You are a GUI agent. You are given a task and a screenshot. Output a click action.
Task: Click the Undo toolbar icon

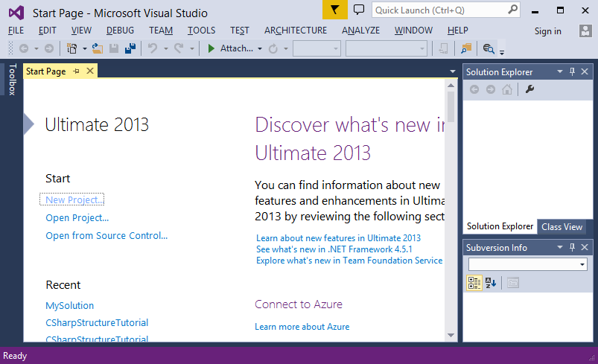pyautogui.click(x=153, y=48)
